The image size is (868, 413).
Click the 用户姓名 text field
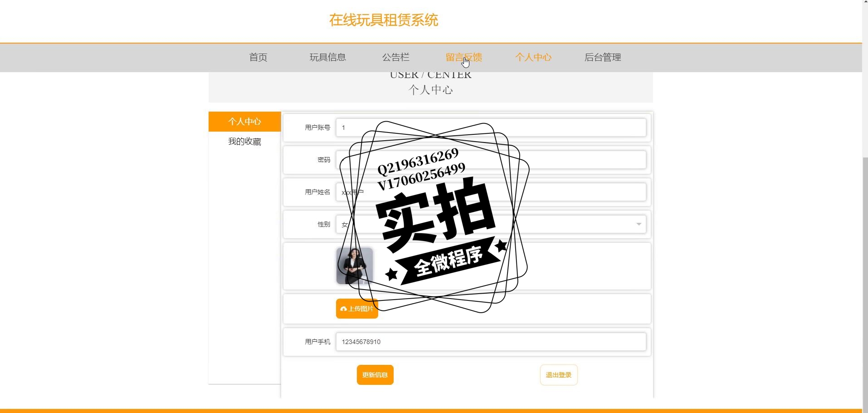[x=491, y=192]
